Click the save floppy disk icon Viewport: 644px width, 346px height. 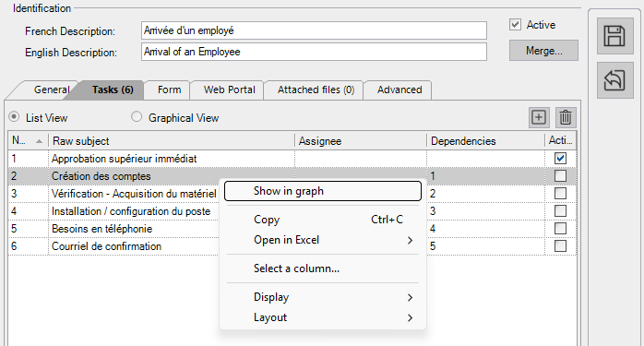[614, 36]
